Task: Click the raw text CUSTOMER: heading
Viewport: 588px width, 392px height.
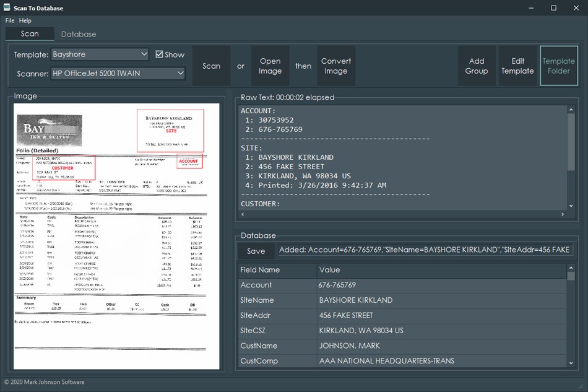Action: 260,204
